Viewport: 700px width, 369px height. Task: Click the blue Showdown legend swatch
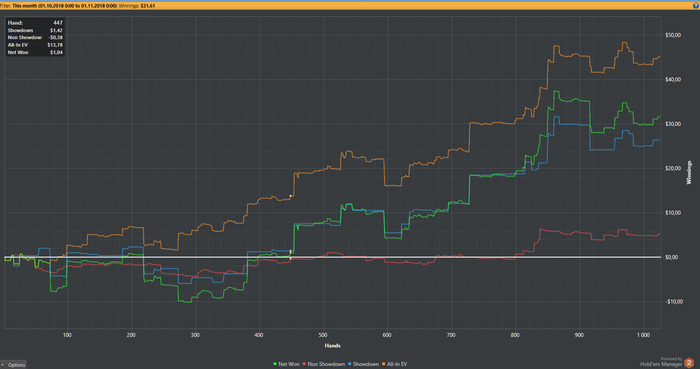(350, 364)
